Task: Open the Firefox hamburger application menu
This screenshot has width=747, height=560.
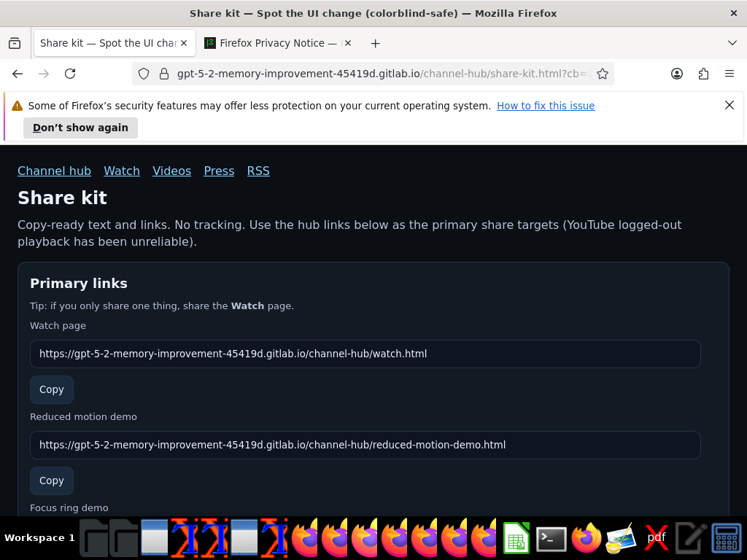Action: pos(729,74)
